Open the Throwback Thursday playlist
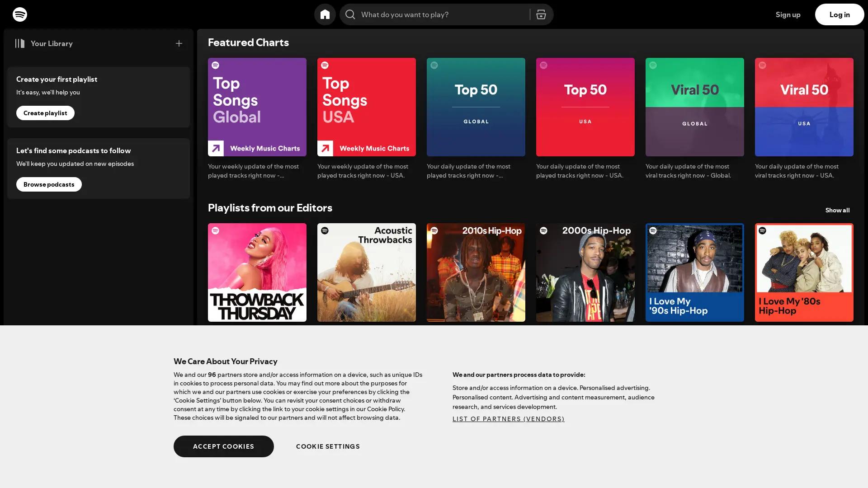This screenshot has height=488, width=868. (257, 272)
